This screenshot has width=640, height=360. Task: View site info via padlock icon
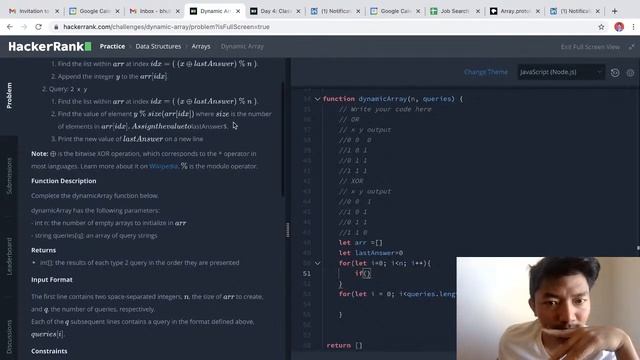click(56, 27)
